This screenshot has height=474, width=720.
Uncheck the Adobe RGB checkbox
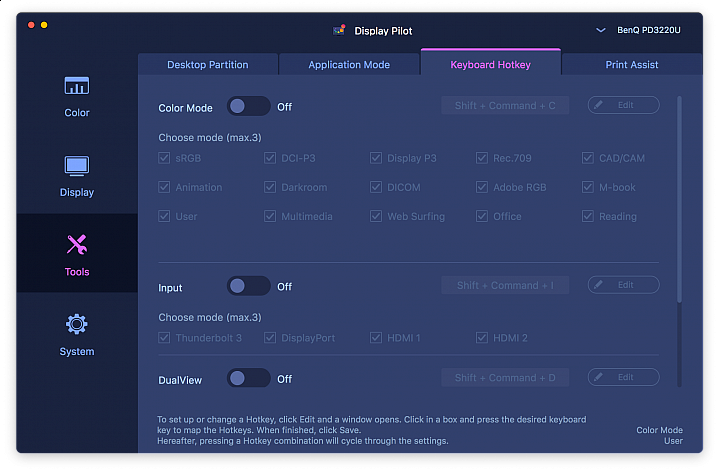coord(482,187)
